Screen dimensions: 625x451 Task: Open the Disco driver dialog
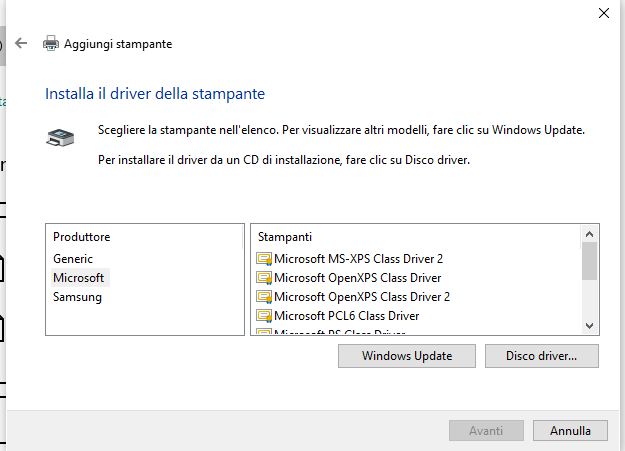point(542,356)
